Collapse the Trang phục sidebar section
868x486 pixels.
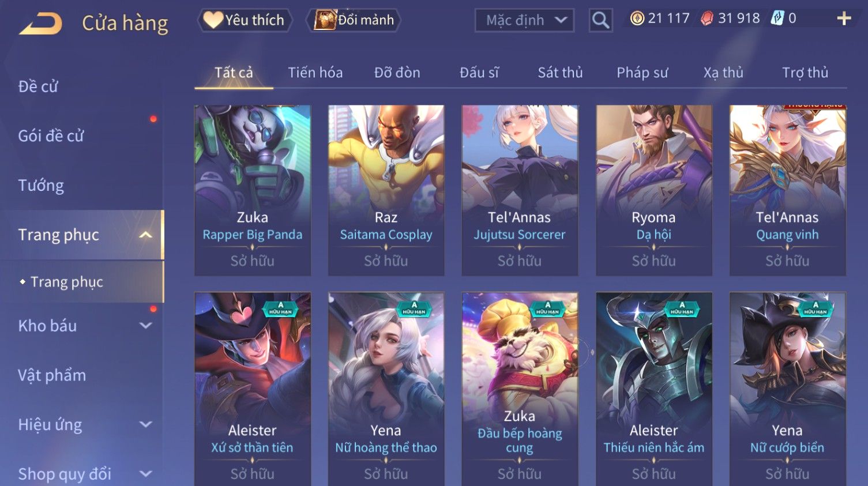point(146,235)
